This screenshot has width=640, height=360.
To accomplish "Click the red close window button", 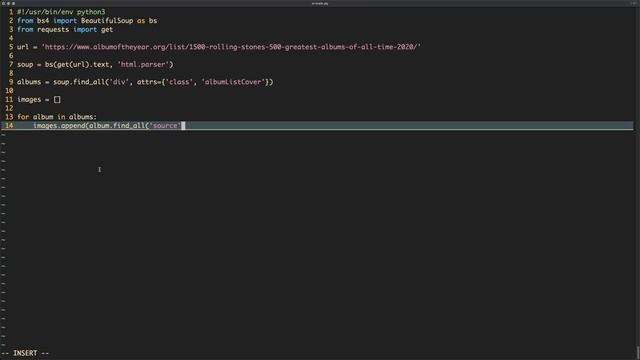I will pyautogui.click(x=3, y=3).
